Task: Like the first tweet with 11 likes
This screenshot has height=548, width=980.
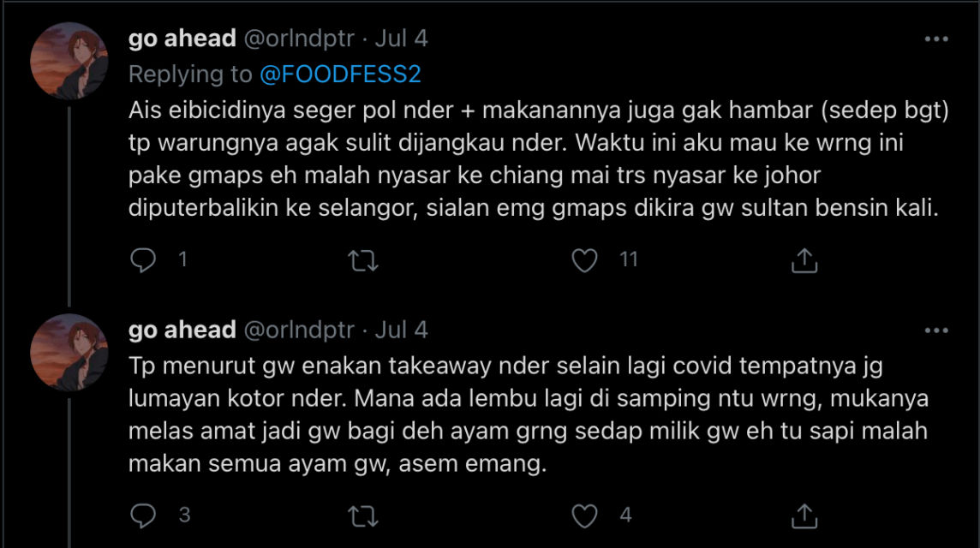Action: [x=584, y=260]
